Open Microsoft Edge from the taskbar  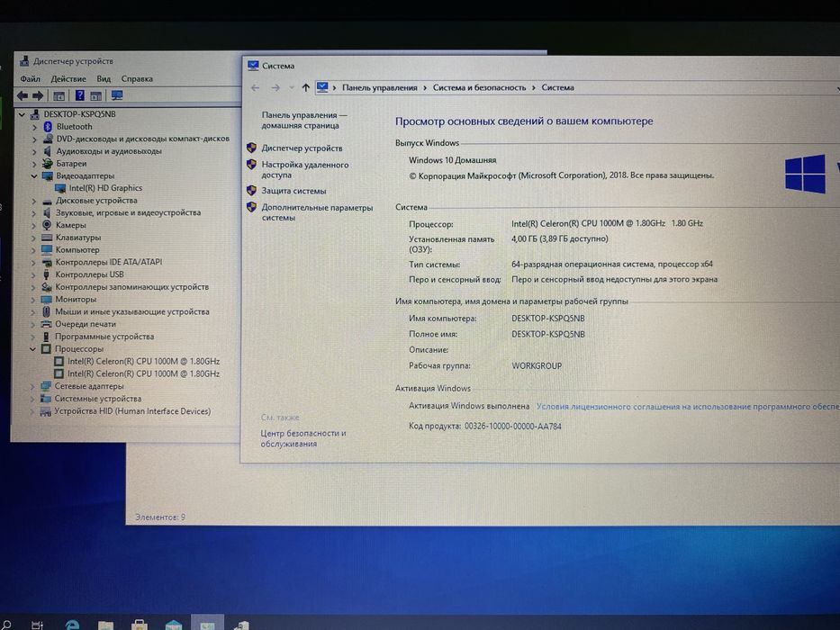(72, 625)
